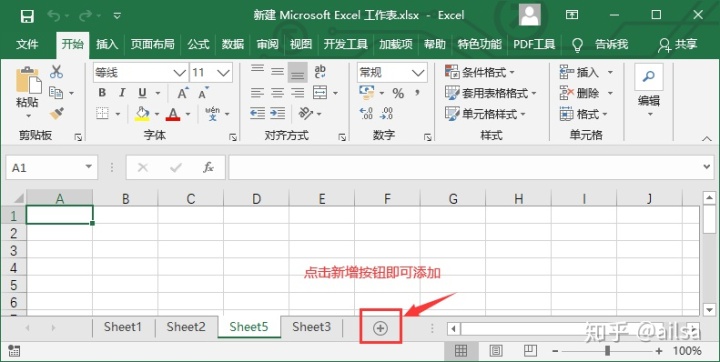Toggle Bold formatting
720x362 pixels.
102,93
